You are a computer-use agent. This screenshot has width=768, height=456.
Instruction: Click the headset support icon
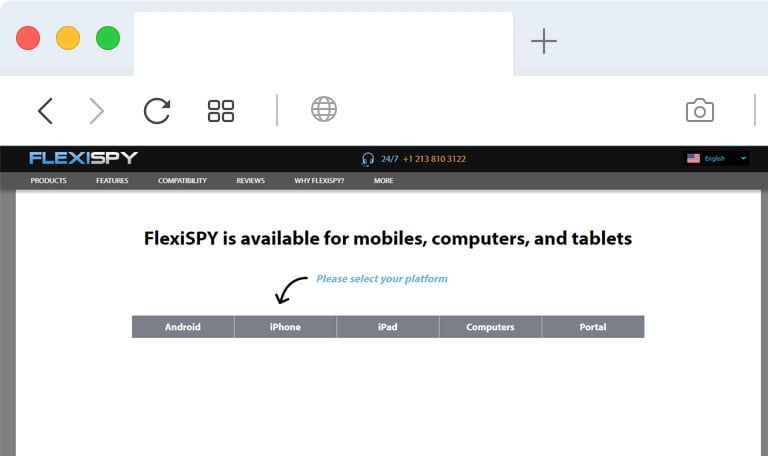coord(368,159)
